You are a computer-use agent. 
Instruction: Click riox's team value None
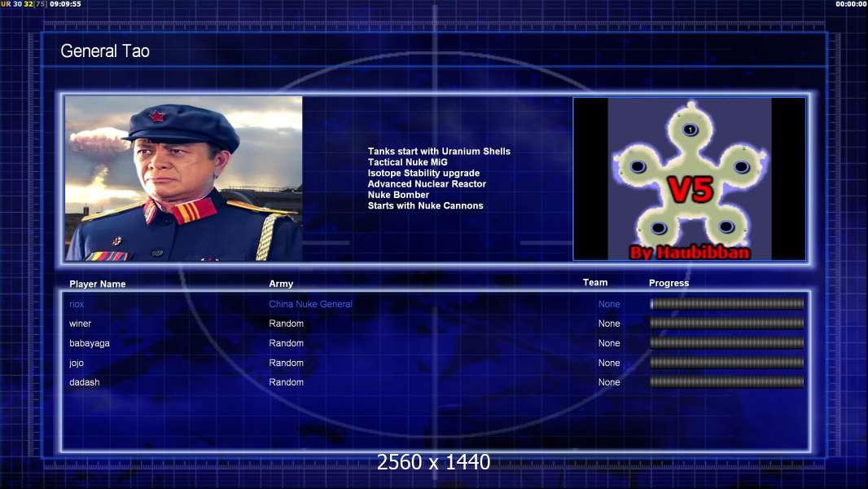pyautogui.click(x=609, y=304)
